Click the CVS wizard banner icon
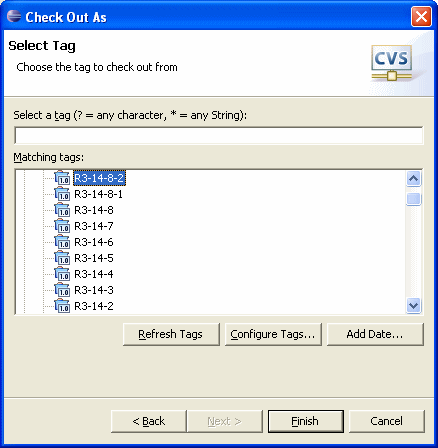Viewport: 438px width, 448px height. pyautogui.click(x=392, y=63)
